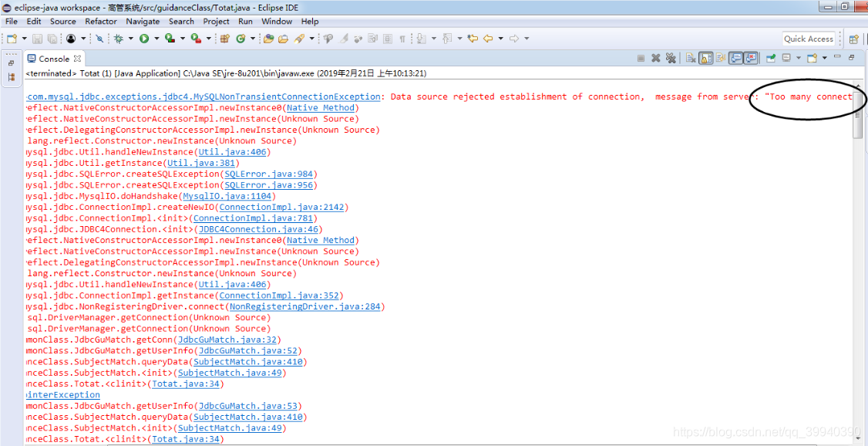This screenshot has width=868, height=446.
Task: Clear the Console output
Action: 690,59
